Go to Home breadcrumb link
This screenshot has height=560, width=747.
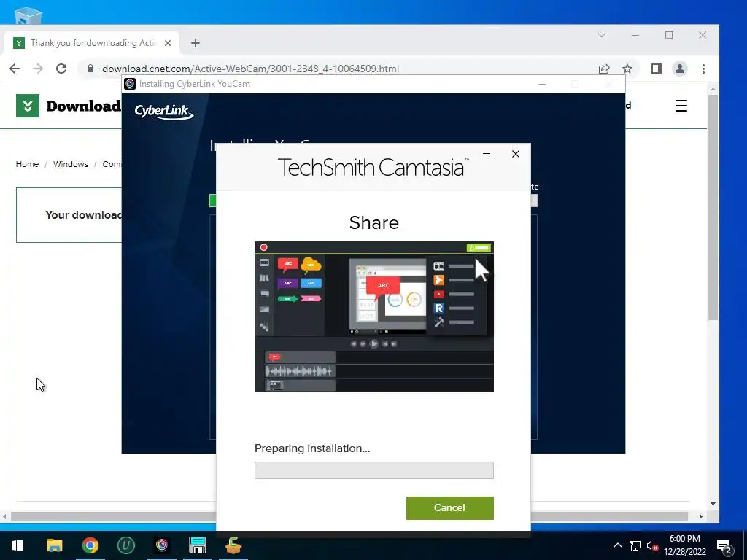tap(27, 164)
